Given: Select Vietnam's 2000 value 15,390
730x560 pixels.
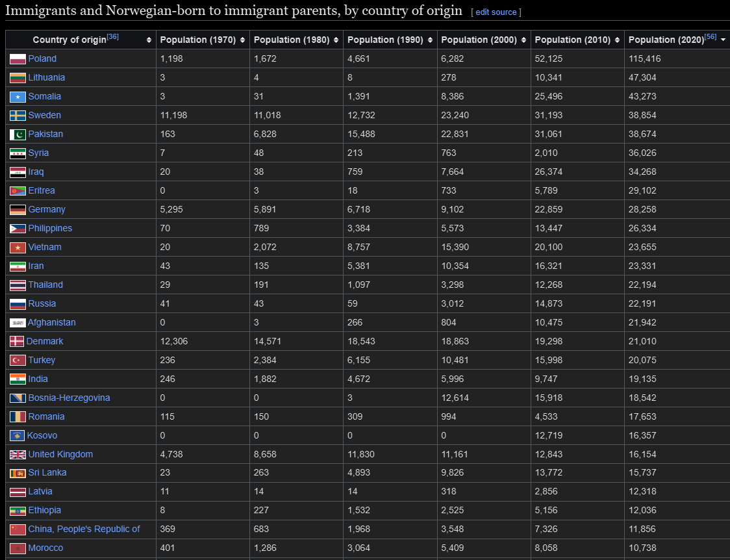Looking at the screenshot, I should [455, 247].
